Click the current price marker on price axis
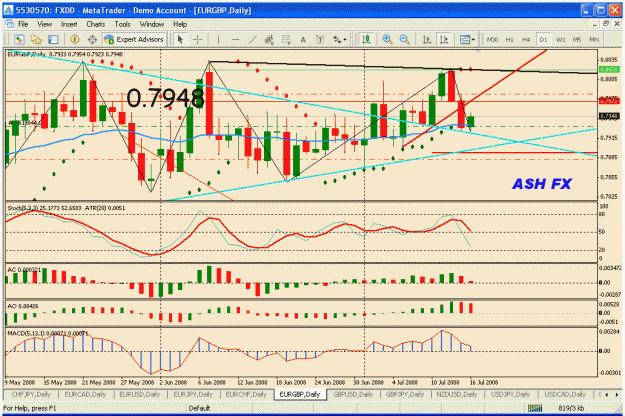This screenshot has width=625, height=416. [609, 116]
